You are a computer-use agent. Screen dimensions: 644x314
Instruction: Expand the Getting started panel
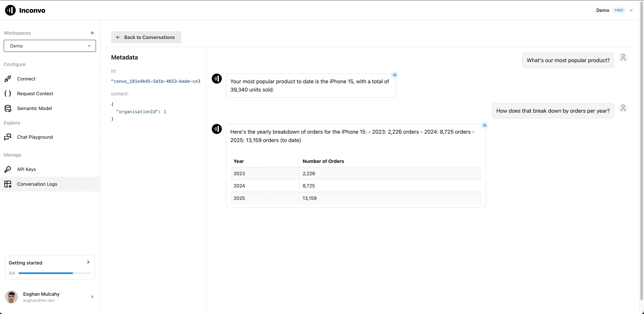click(88, 262)
